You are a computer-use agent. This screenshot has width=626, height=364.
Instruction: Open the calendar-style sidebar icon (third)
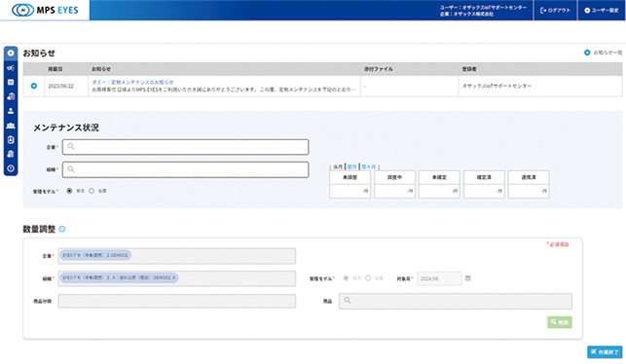click(x=11, y=82)
